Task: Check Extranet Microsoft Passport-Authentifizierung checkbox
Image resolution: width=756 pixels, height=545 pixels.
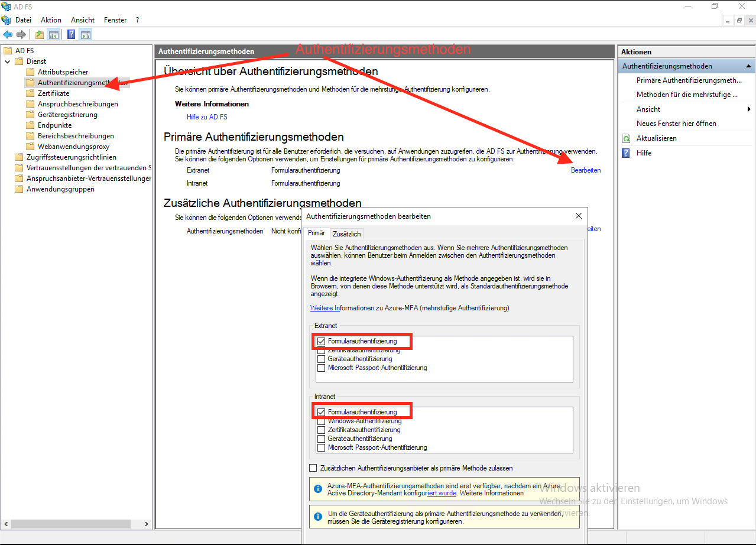Action: (322, 368)
